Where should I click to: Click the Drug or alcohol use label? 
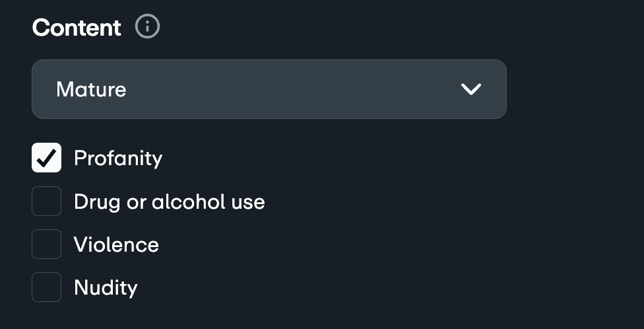point(169,201)
